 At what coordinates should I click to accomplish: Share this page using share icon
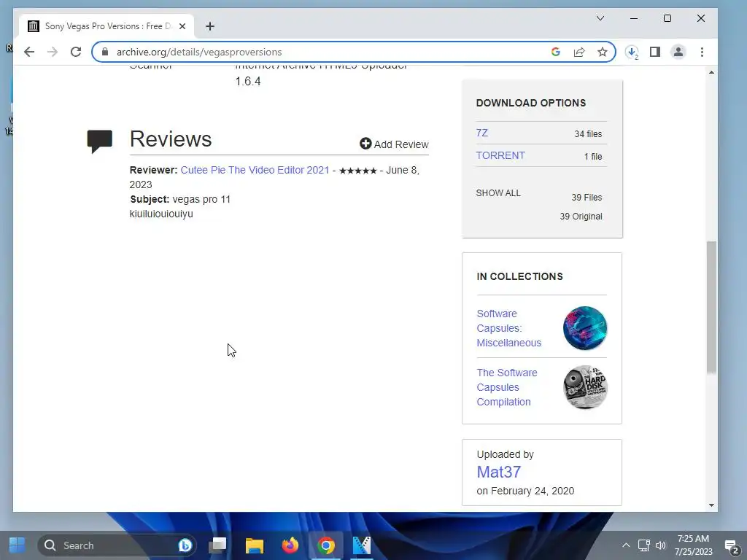click(x=578, y=52)
